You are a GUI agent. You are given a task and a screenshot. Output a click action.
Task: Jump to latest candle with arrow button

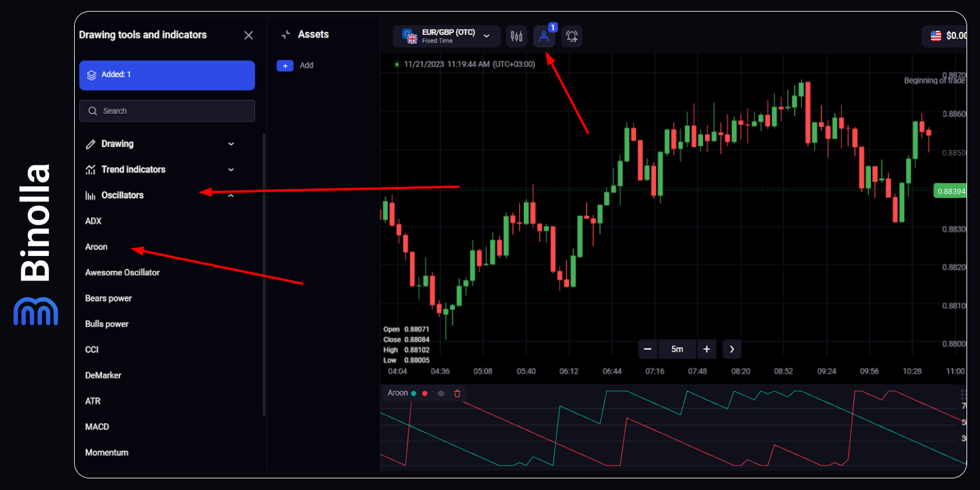tap(732, 349)
